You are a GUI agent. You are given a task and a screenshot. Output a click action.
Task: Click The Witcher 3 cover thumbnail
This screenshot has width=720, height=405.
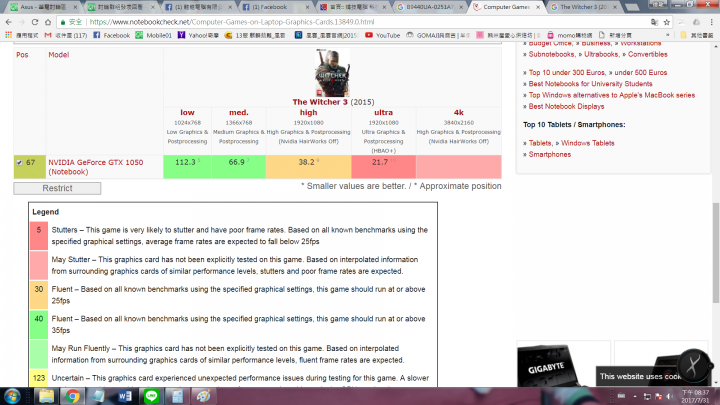tap(332, 73)
